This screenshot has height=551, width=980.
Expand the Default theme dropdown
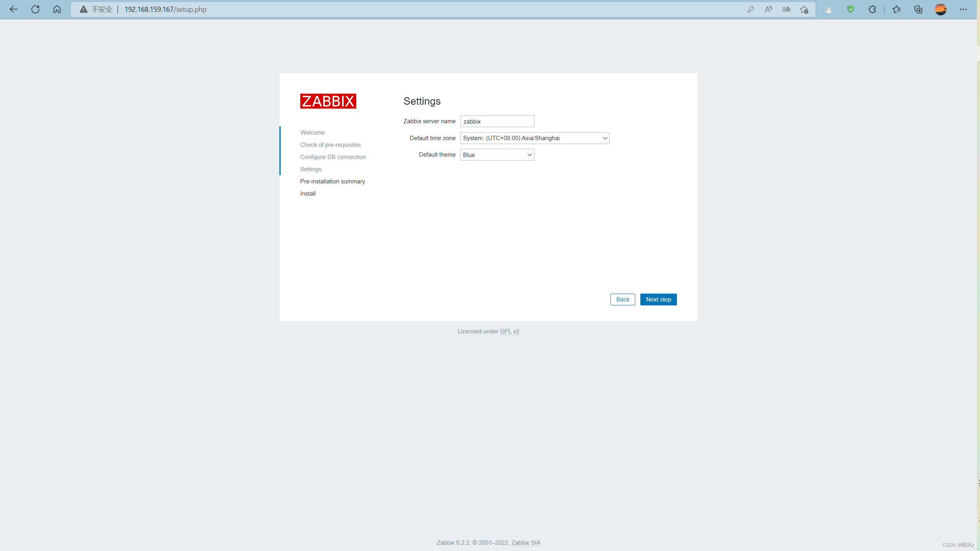[x=497, y=155]
